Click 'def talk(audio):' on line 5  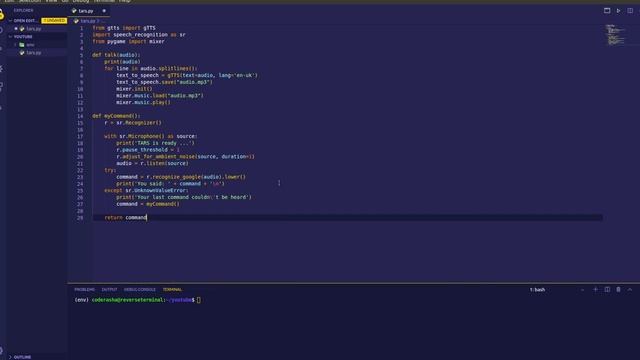(116, 55)
